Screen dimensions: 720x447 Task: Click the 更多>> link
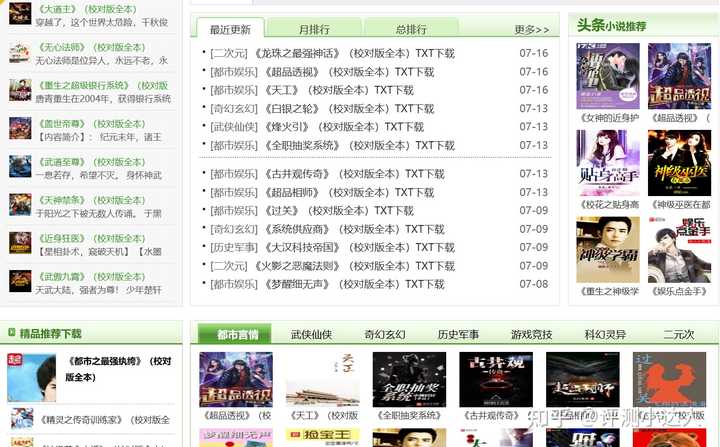point(531,30)
